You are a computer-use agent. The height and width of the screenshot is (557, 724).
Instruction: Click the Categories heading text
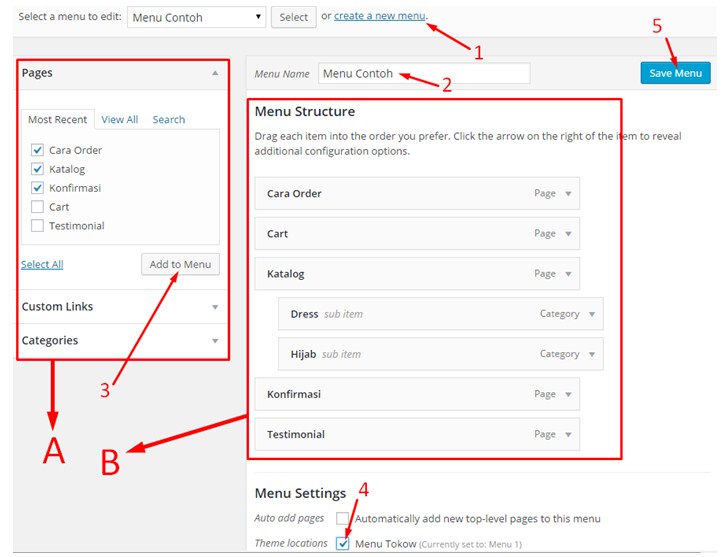(50, 340)
